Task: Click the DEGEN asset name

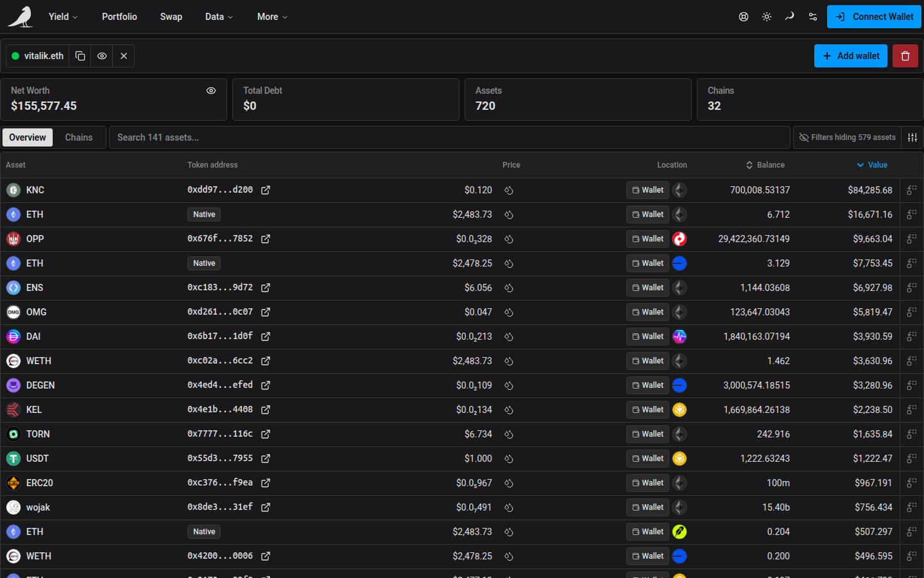Action: [40, 385]
